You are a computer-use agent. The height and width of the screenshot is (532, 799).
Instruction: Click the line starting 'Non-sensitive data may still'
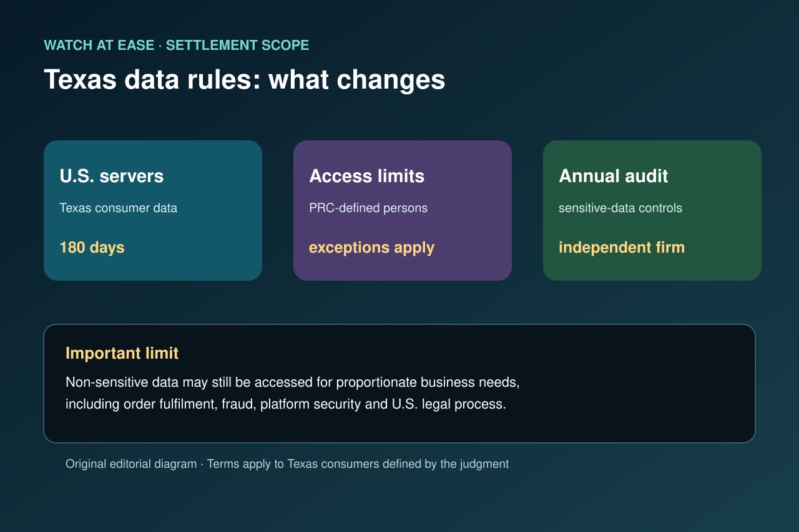click(x=293, y=382)
